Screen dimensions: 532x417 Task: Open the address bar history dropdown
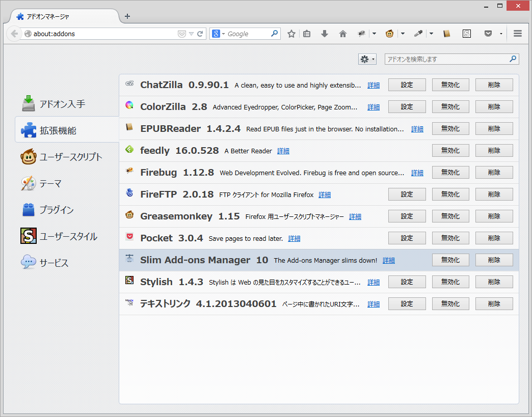tap(192, 34)
